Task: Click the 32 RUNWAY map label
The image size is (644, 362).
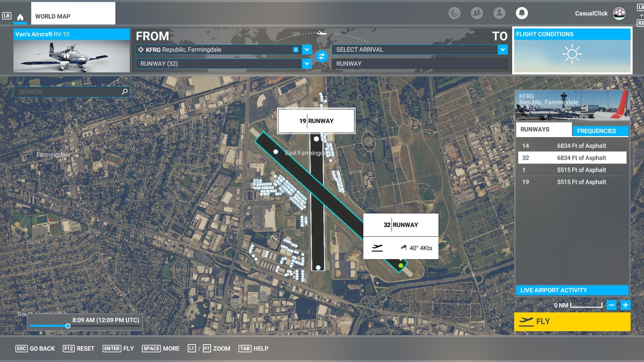Action: 401,225
